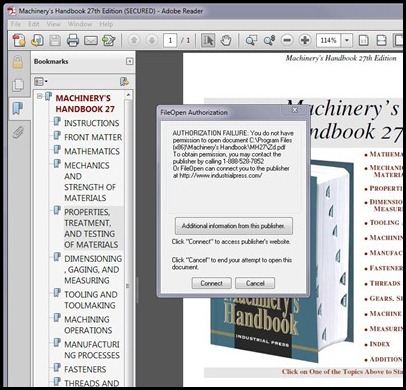Image resolution: width=406 pixels, height=390 pixels.
Task: Select Manufacturing Processes bookmark
Action: [92, 350]
